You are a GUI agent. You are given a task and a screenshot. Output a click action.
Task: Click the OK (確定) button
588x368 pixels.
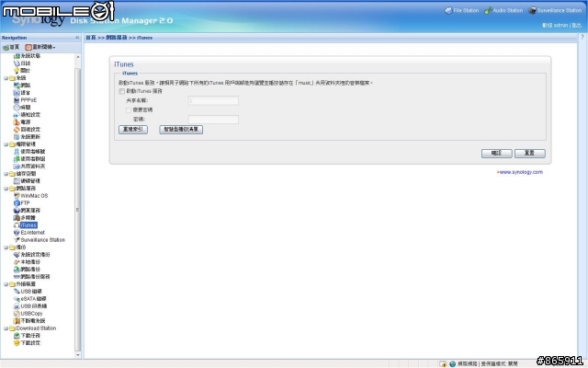coord(496,154)
